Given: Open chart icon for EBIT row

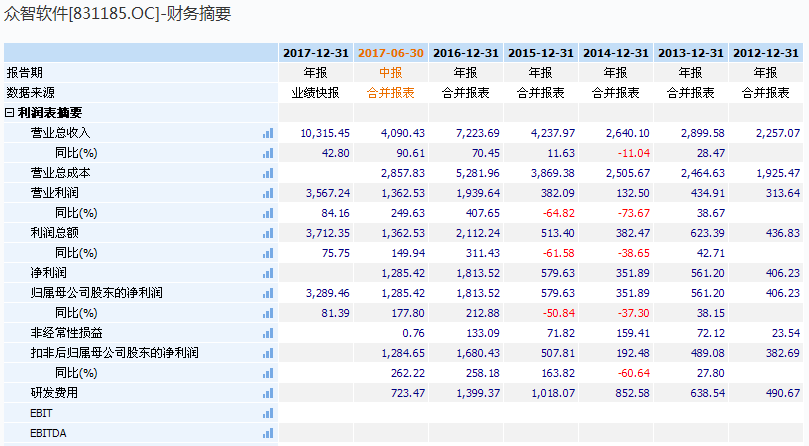Looking at the screenshot, I should [268, 413].
